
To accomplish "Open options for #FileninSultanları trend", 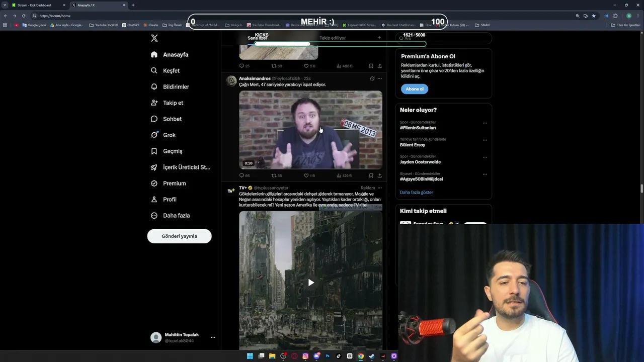I will (485, 123).
